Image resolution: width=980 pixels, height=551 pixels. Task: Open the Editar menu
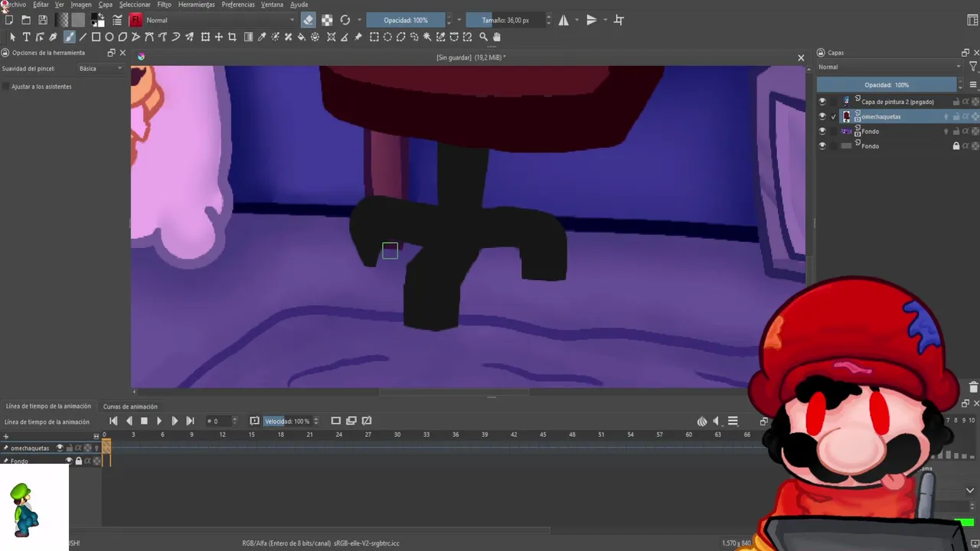tap(41, 5)
